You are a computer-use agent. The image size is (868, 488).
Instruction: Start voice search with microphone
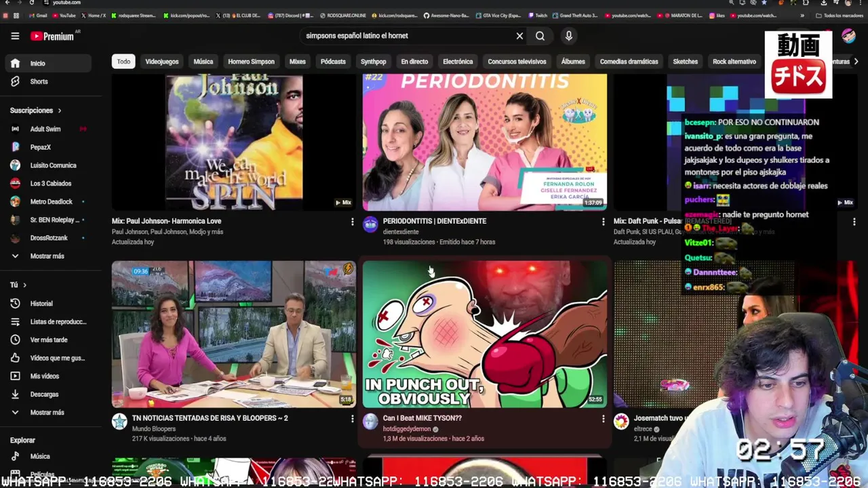coord(568,36)
